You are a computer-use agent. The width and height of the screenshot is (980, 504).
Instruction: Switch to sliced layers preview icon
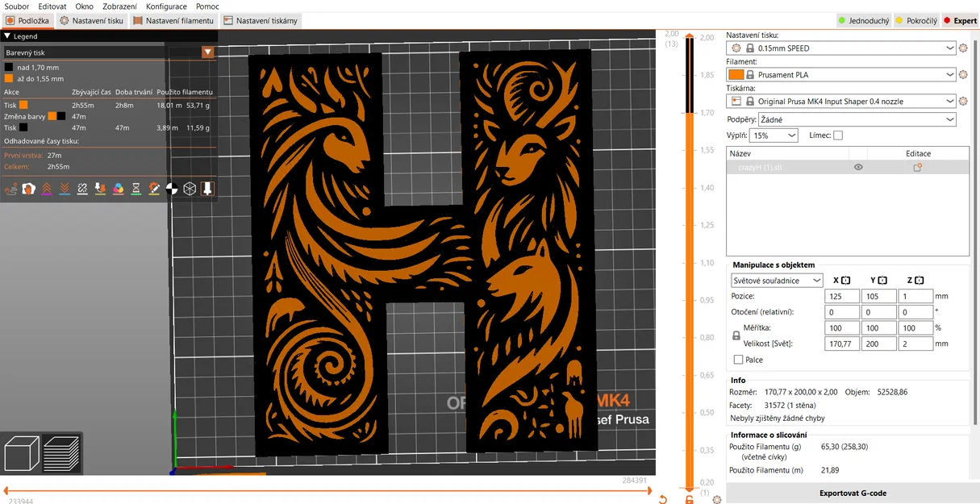pos(62,453)
